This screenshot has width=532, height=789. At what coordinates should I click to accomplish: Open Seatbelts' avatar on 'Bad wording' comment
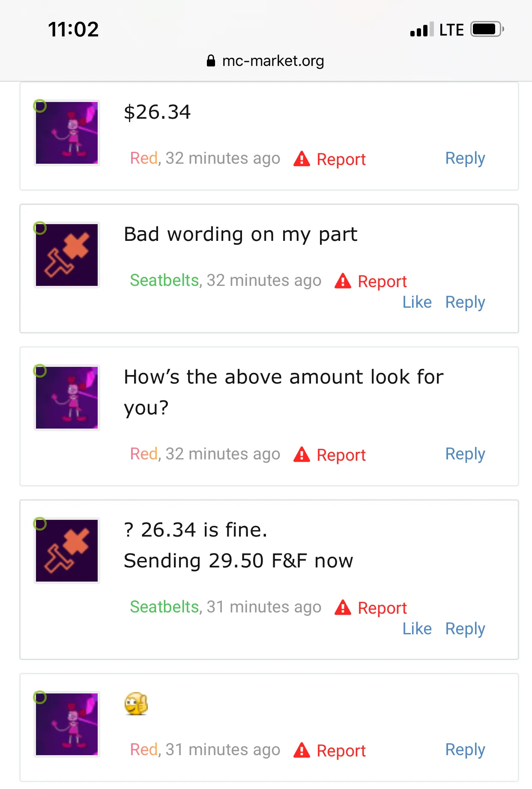[67, 255]
